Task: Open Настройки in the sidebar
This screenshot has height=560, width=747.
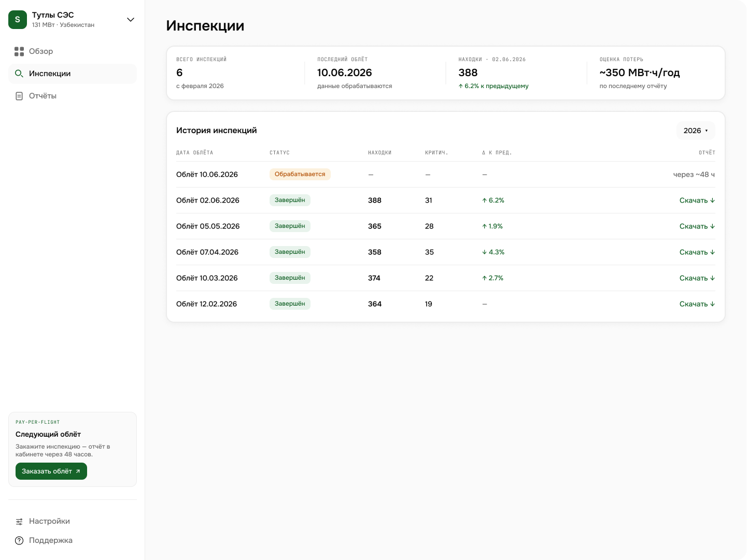Action: [73, 521]
